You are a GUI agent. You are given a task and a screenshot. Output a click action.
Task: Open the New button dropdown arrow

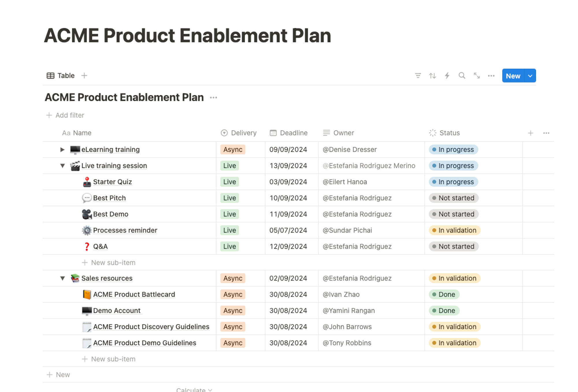(530, 76)
